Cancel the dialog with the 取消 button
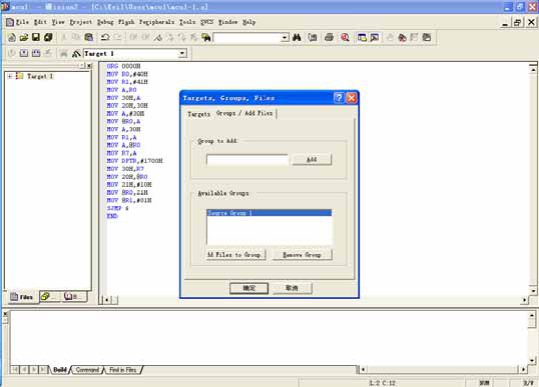Screen dimensions: 539x387 coord(292,288)
